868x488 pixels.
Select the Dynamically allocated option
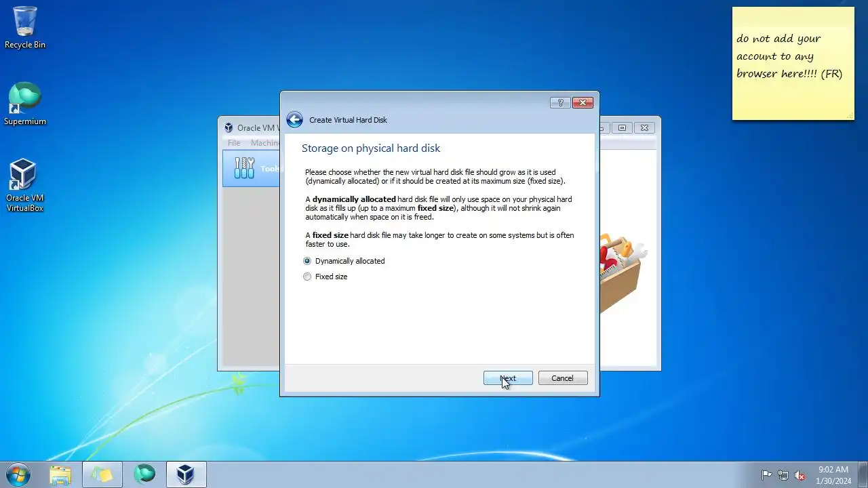click(x=344, y=261)
